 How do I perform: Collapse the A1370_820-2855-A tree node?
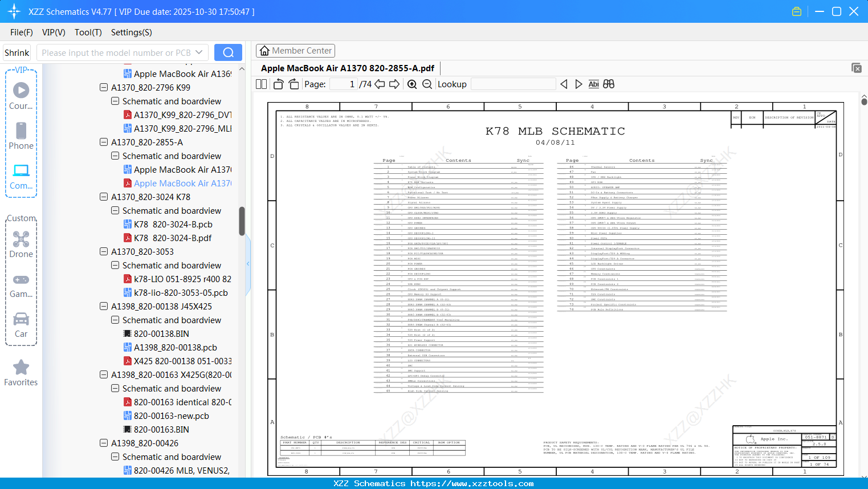(104, 142)
